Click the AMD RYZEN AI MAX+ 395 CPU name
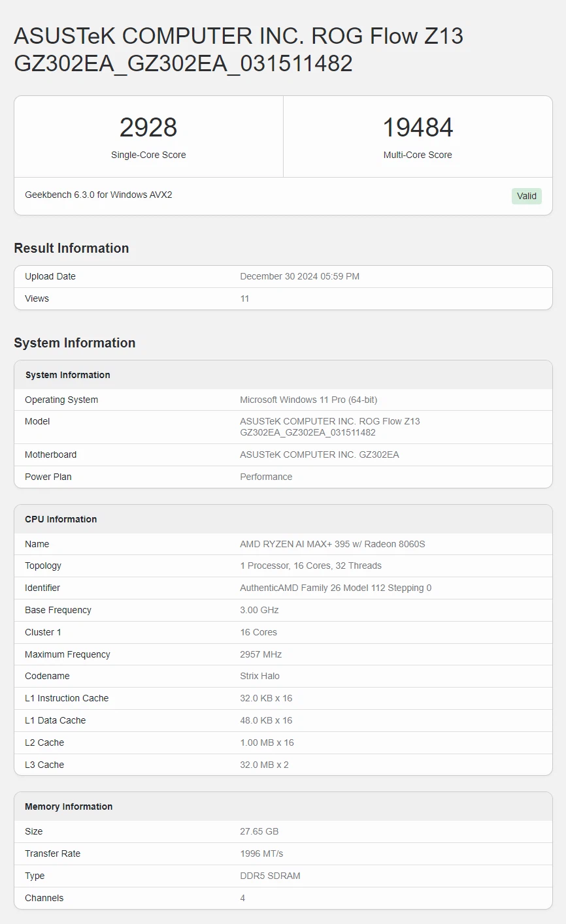Screen dimensions: 566x924 pos(332,544)
